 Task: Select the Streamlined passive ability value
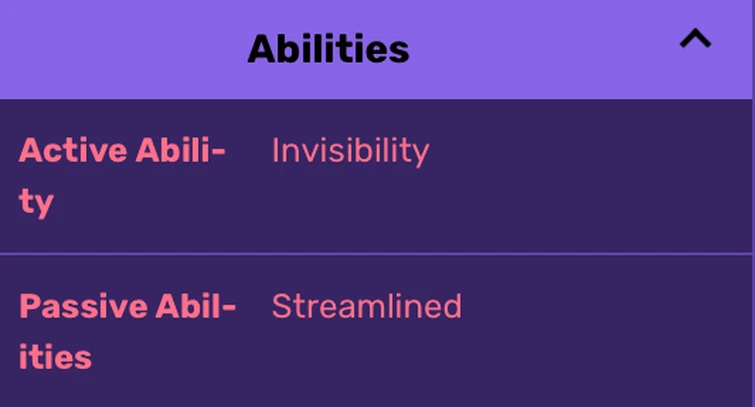tap(366, 306)
